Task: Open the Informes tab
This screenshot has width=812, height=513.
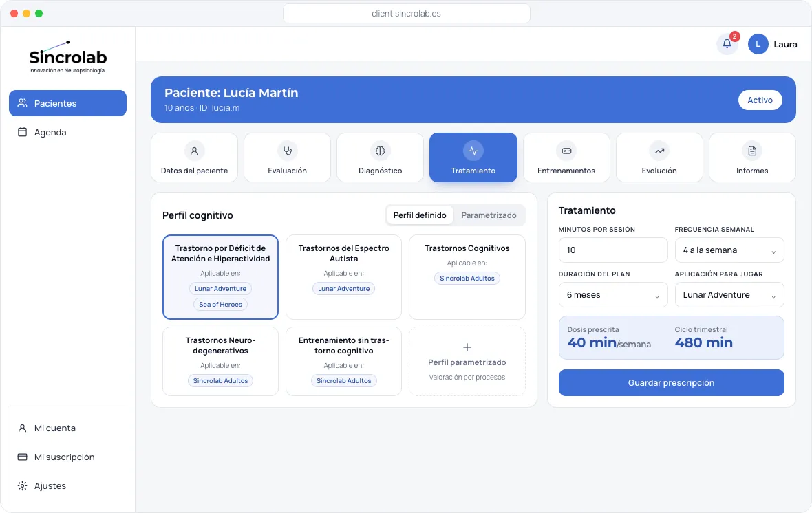Action: (x=752, y=157)
